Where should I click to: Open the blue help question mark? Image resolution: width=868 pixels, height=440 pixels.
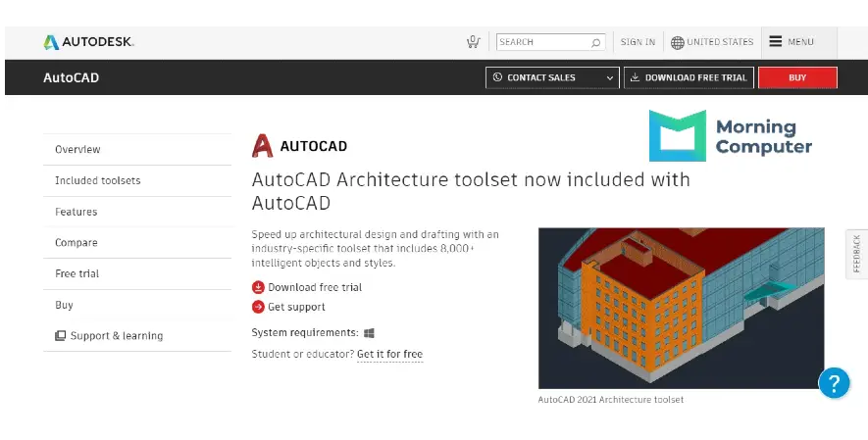click(x=834, y=382)
